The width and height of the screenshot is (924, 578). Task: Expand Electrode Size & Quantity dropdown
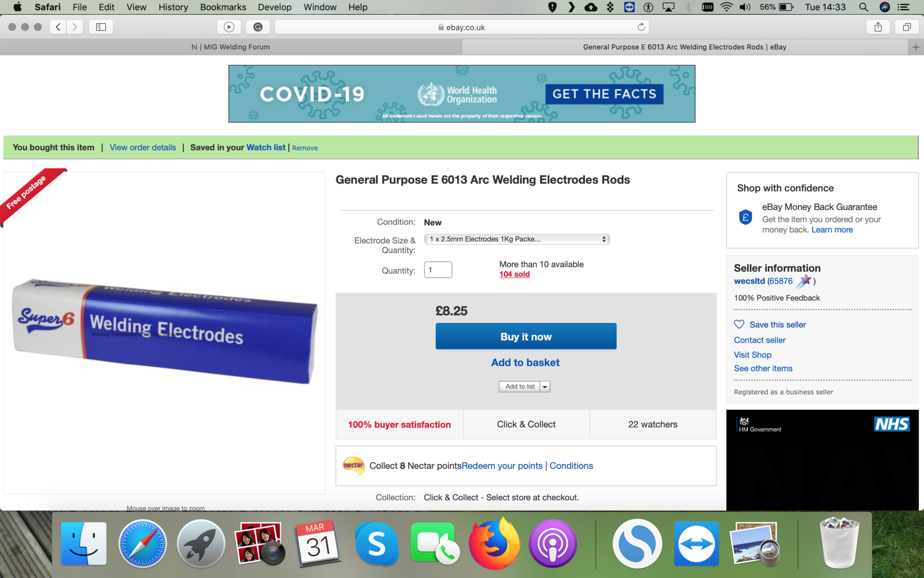pyautogui.click(x=517, y=239)
